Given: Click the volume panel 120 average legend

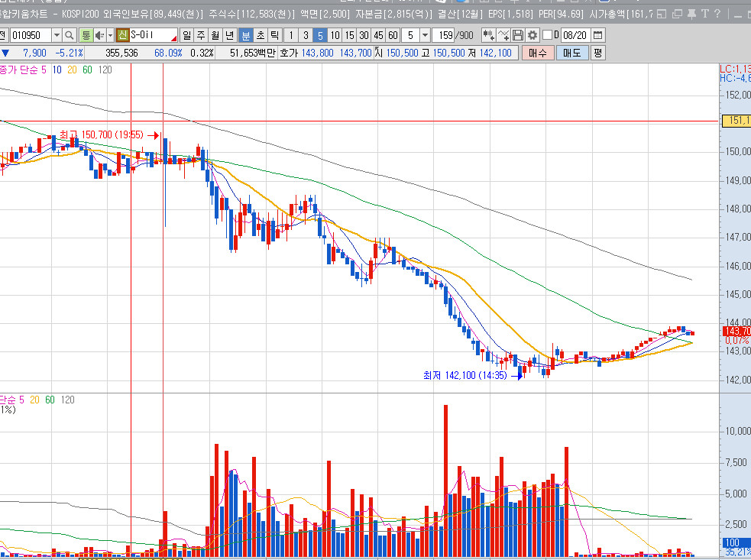Looking at the screenshot, I should pyautogui.click(x=67, y=400).
